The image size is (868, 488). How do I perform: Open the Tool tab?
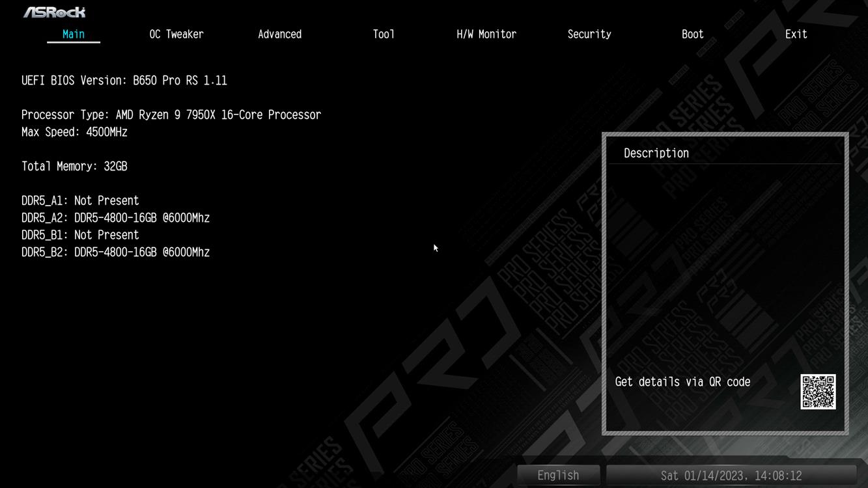(x=384, y=34)
